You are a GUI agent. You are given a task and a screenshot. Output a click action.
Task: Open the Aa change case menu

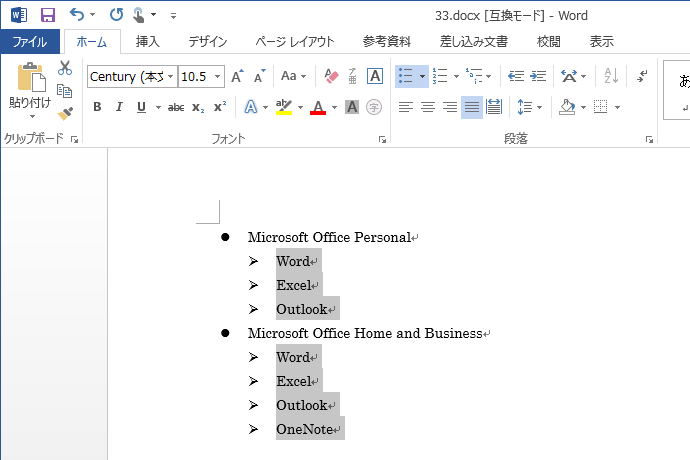coord(293,76)
